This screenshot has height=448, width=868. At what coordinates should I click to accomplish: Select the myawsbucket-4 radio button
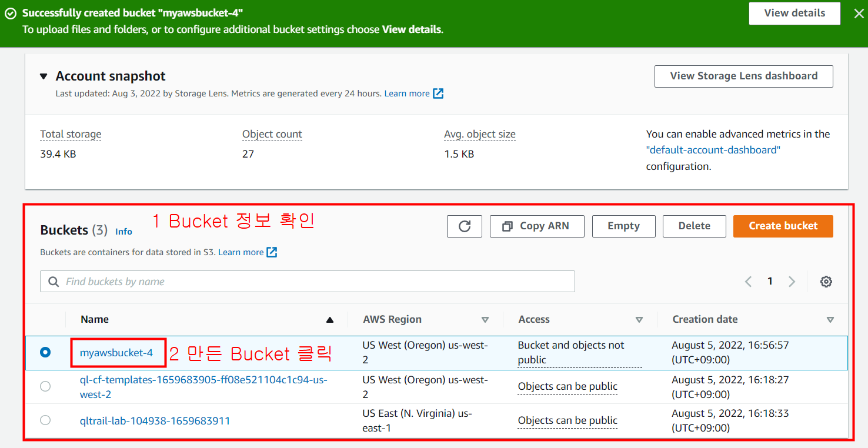click(45, 352)
